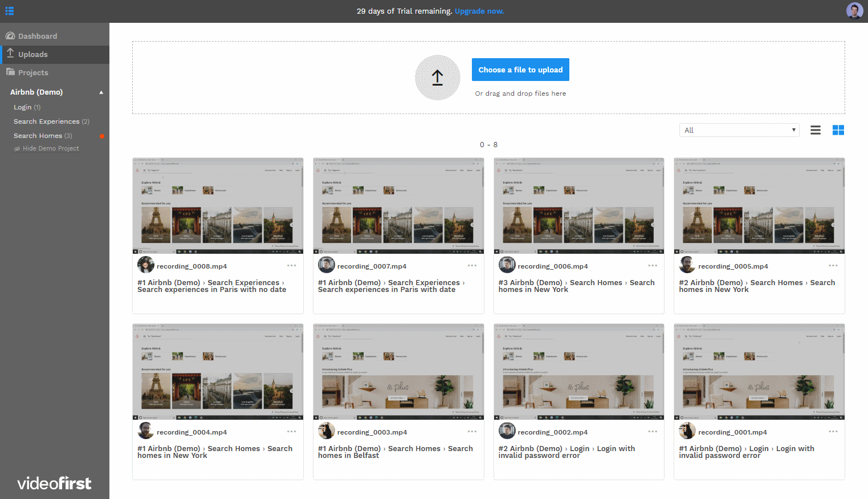The width and height of the screenshot is (868, 499).
Task: Open thumbnail of recording_0001.mp4
Action: tap(759, 372)
